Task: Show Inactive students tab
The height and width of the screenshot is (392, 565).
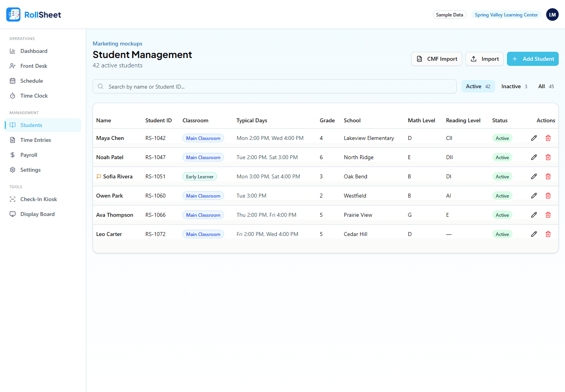Action: tap(514, 86)
